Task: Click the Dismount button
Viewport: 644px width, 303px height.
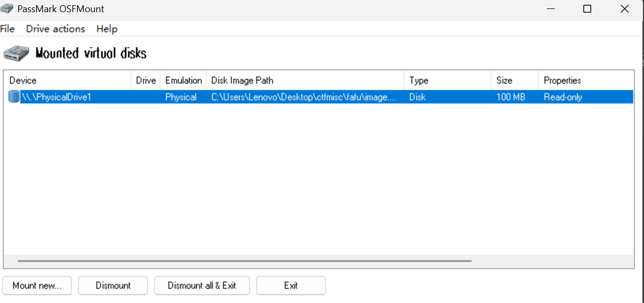Action: [x=113, y=286]
